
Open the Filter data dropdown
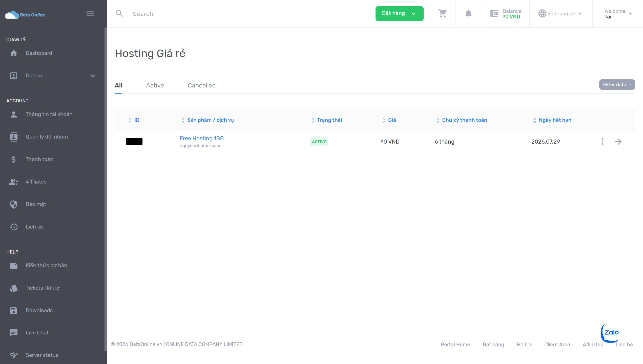(617, 85)
